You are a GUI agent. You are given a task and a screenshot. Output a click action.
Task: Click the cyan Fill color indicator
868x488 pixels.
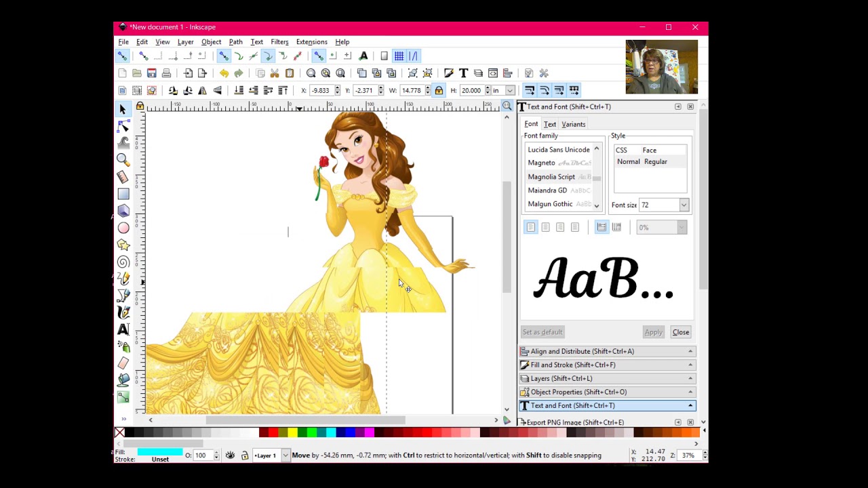[x=160, y=452]
